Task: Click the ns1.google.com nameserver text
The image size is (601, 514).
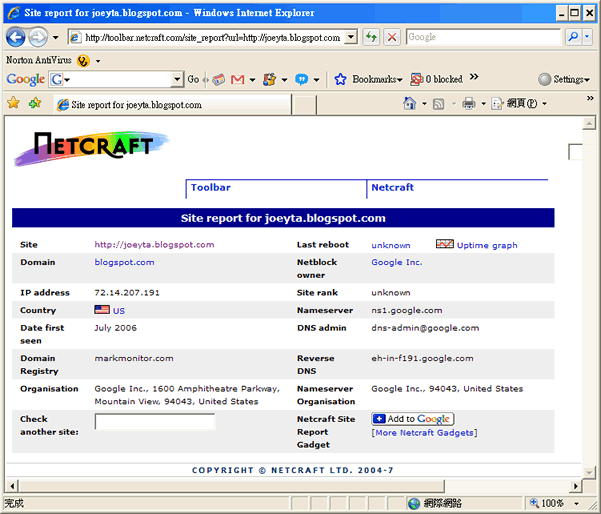Action: coord(406,310)
